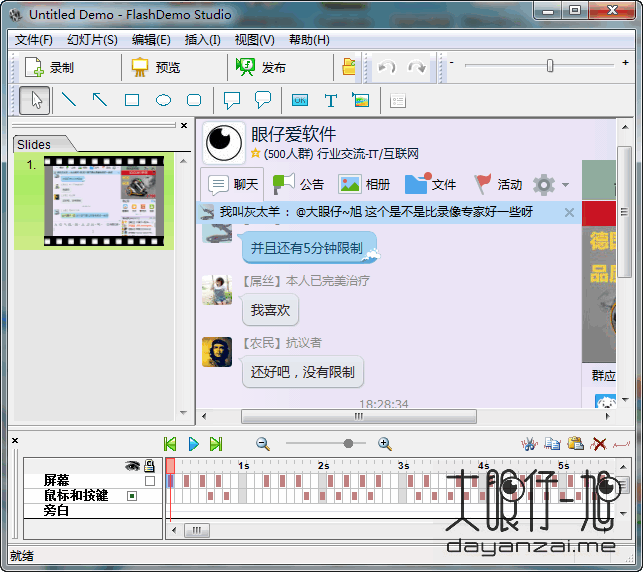This screenshot has width=643, height=572.
Task: Open the 视图(V) menu
Action: 254,40
